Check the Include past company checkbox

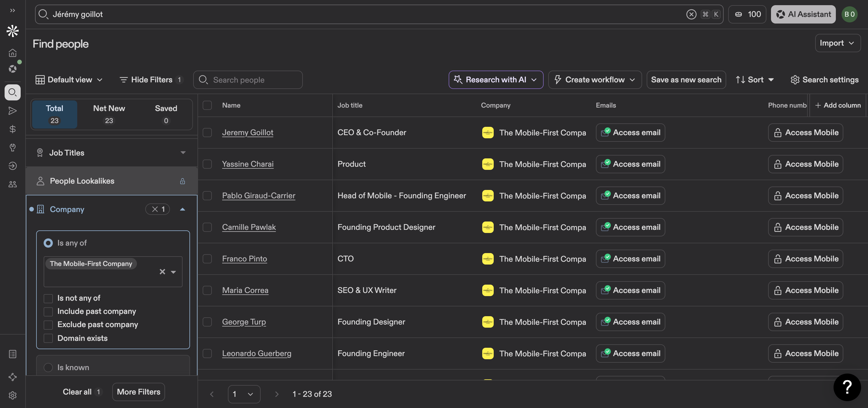coord(48,312)
